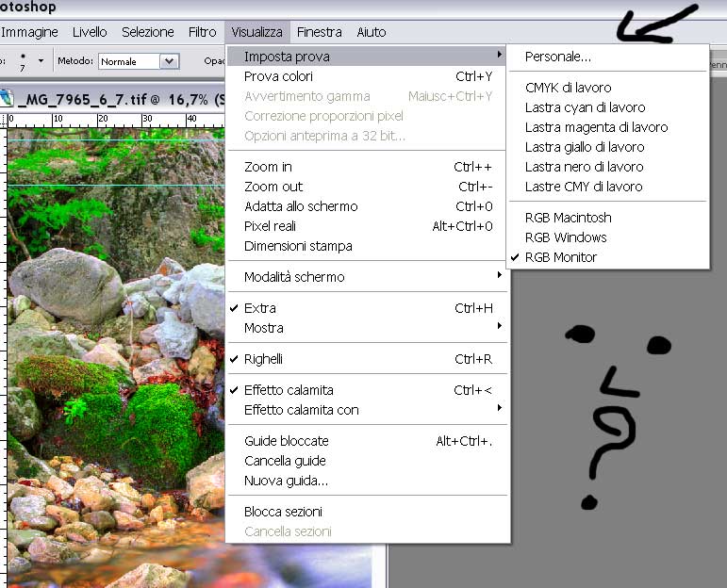This screenshot has height=588, width=727.
Task: Toggle the Extra visibility option
Action: click(x=259, y=308)
